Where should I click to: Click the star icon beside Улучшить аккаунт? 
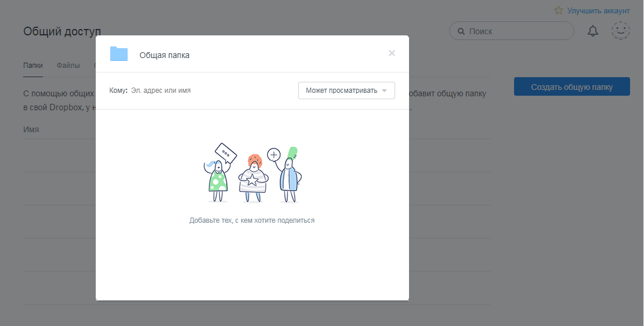pos(559,10)
